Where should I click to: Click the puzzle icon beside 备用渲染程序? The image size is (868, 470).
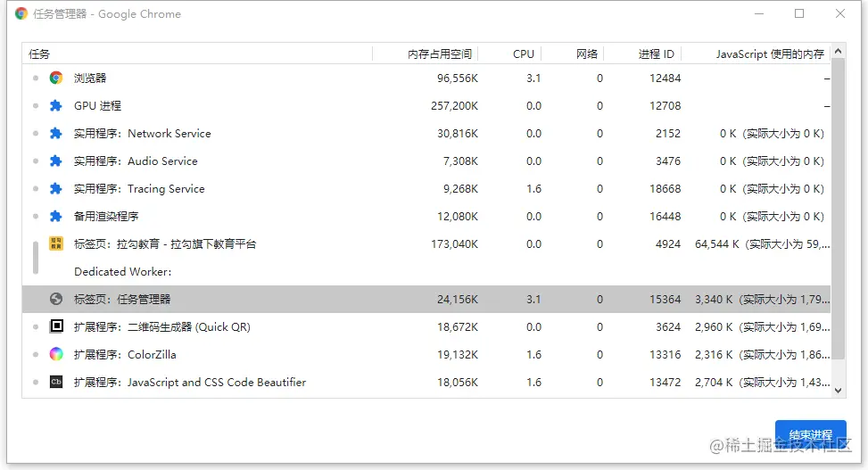point(56,217)
